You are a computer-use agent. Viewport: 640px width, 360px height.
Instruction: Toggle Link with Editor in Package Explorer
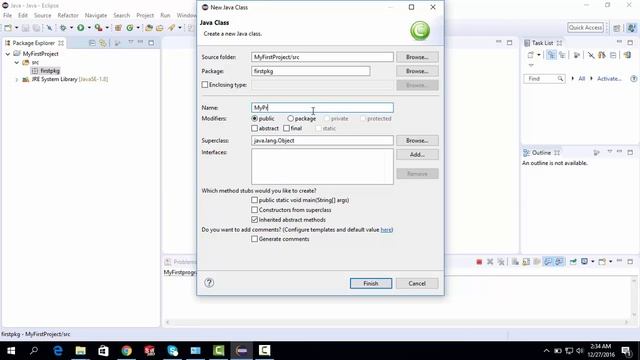pyautogui.click(x=103, y=43)
